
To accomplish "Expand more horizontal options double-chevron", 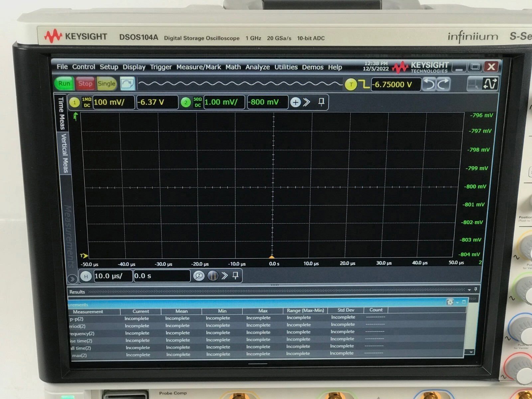I will tap(225, 276).
